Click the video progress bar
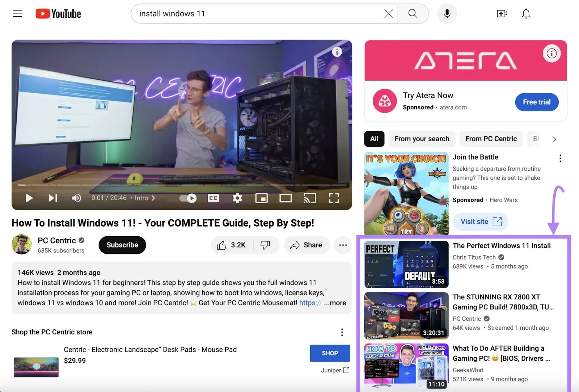This screenshot has width=579, height=392. pos(182,185)
